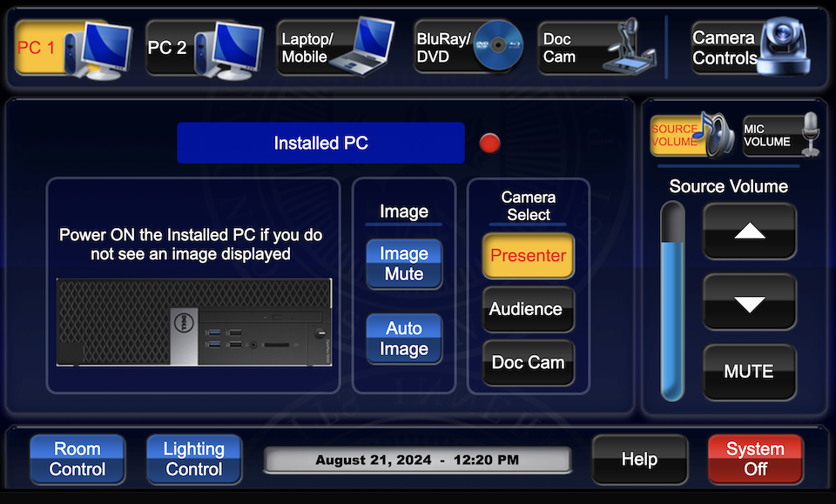Toggle the Presenter camera selection
Viewport: 836px width, 504px height.
pyautogui.click(x=528, y=256)
